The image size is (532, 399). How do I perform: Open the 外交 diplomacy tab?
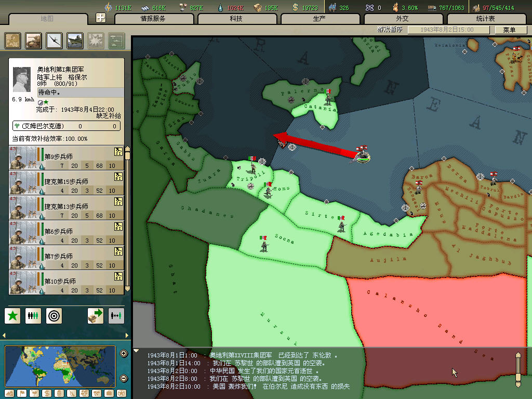pos(402,19)
